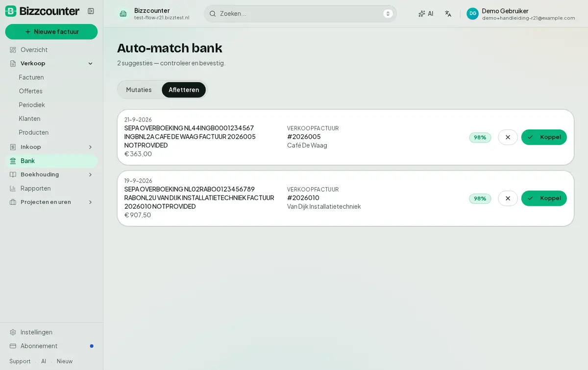Click the Overzicht dashboard icon
Screen dimensions: 588x370
click(13, 49)
